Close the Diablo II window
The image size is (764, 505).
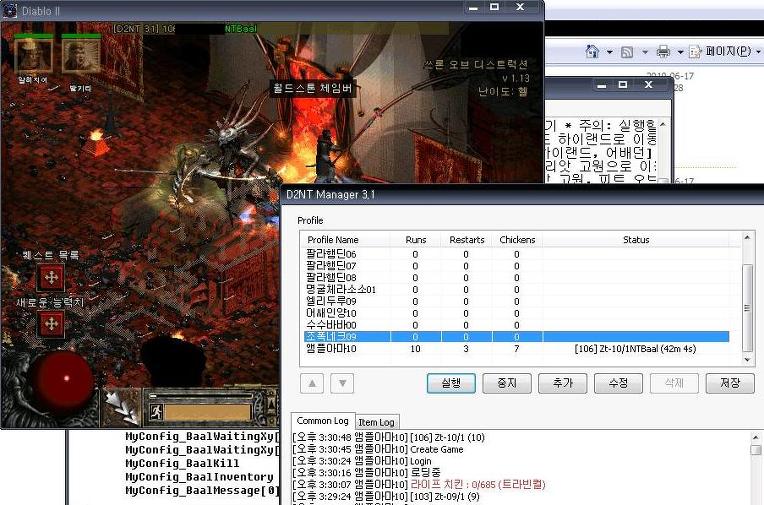[520, 7]
